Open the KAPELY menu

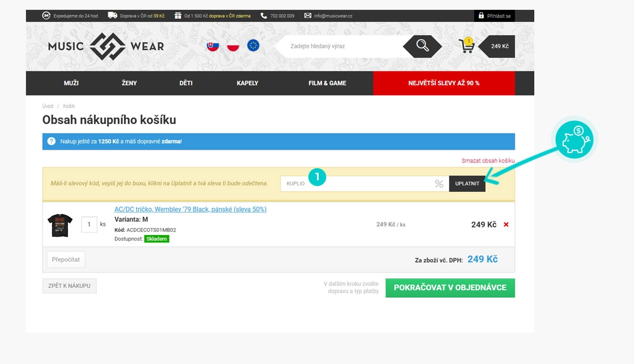click(x=247, y=83)
